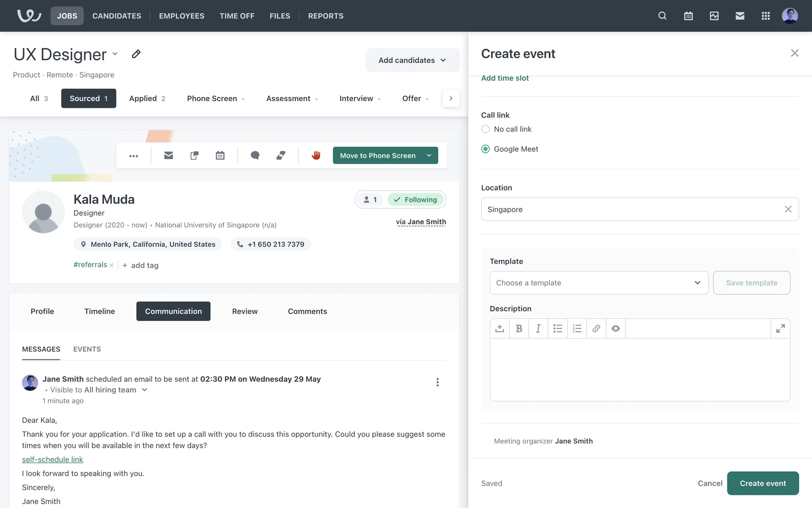
Task: Click the red hand disqualify icon
Action: pyautogui.click(x=316, y=155)
